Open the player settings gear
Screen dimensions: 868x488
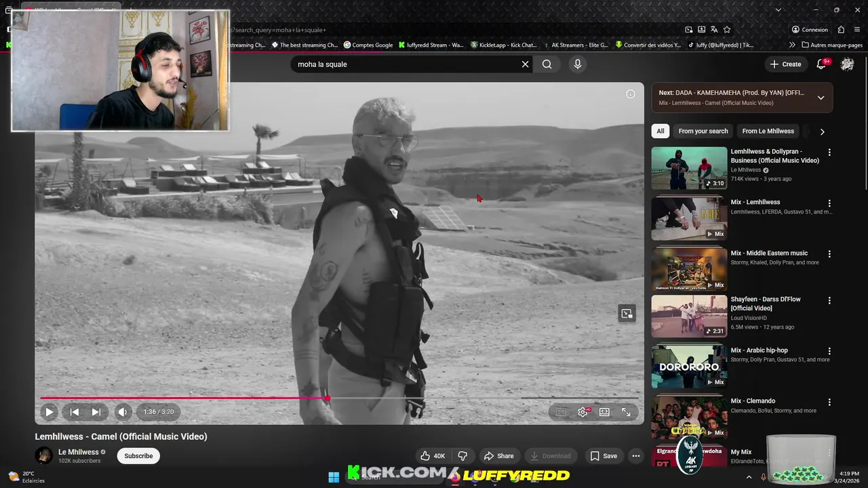coord(583,411)
